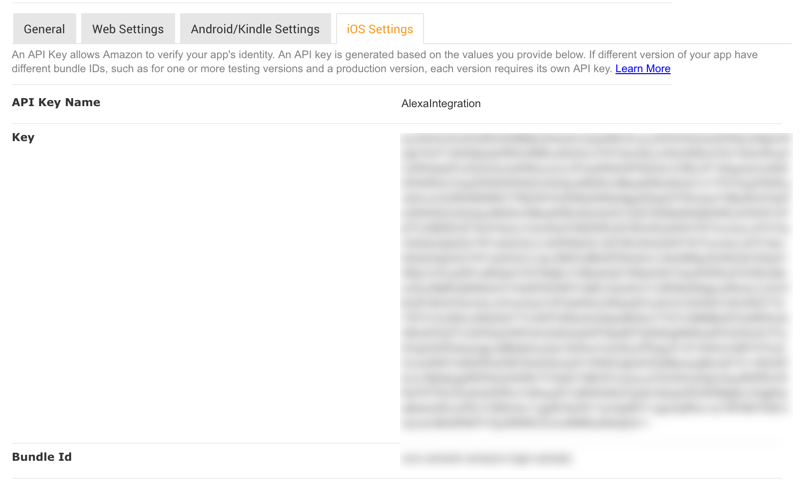Open the Web Settings tab
801x480 pixels.
point(128,29)
